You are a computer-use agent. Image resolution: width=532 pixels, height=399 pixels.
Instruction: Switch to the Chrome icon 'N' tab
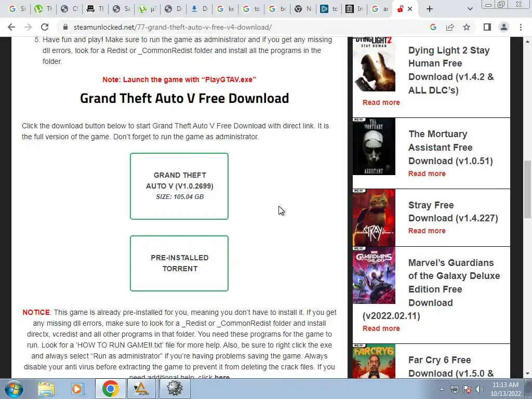click(303, 9)
